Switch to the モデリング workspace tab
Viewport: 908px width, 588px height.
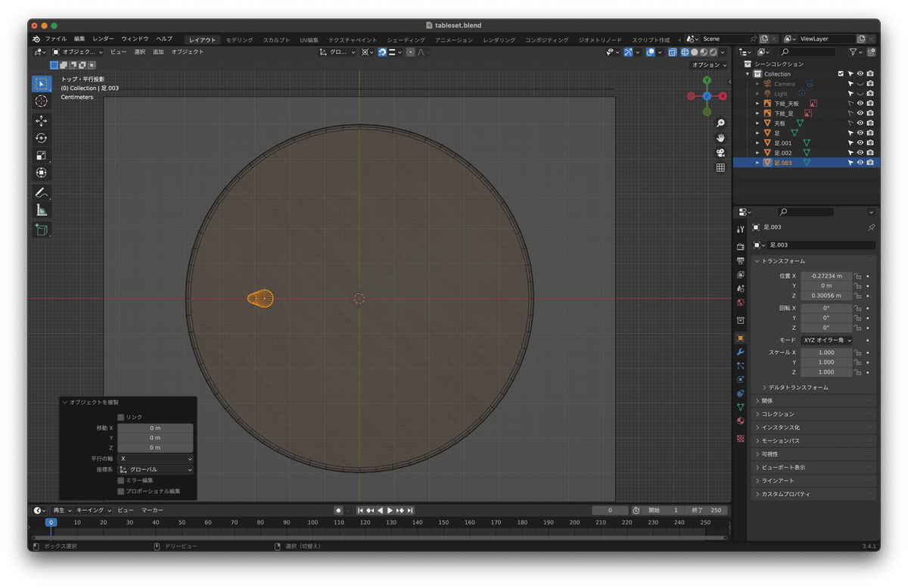(x=240, y=40)
